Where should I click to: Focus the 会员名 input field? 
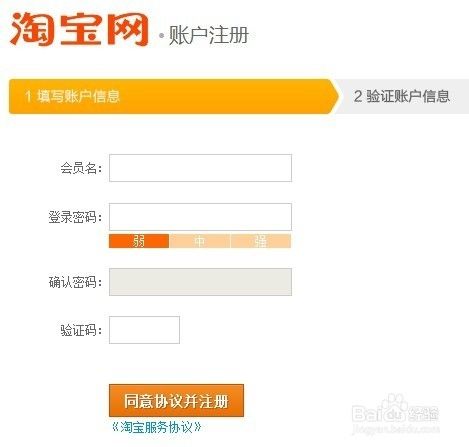[x=200, y=168]
